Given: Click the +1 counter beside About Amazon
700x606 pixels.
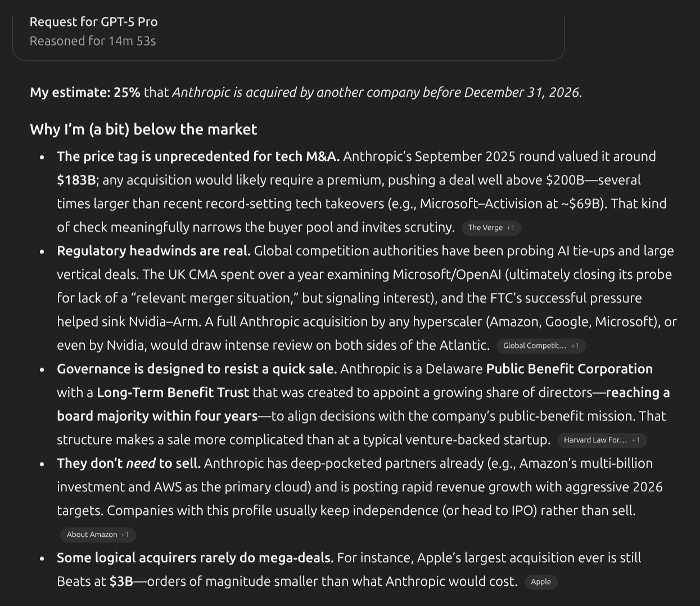Looking at the screenshot, I should pos(125,535).
